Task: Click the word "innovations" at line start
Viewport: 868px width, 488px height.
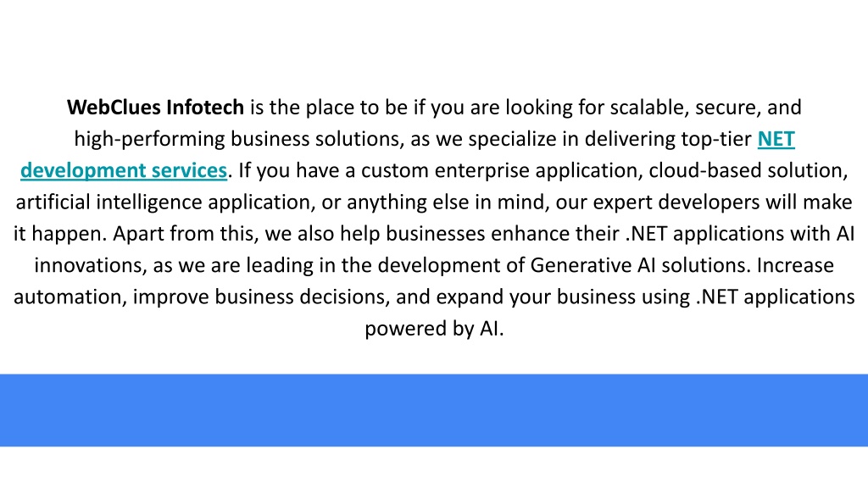Action: point(90,265)
